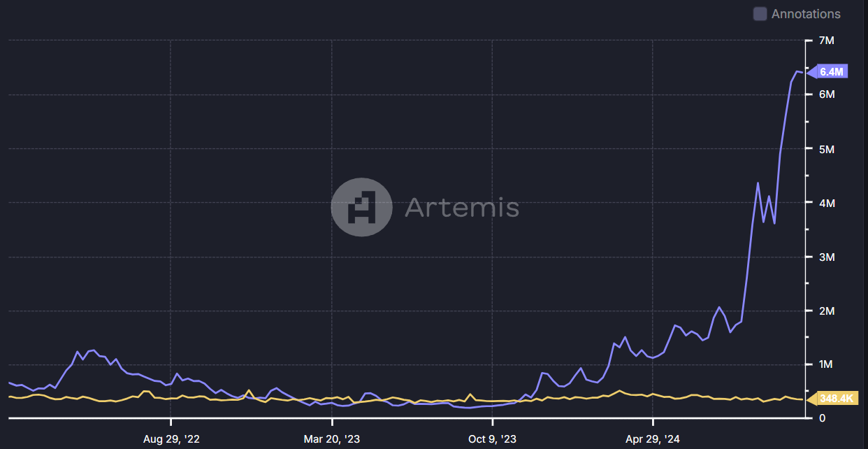This screenshot has height=449, width=868.
Task: Click the circular Artemis logo watermark
Action: pos(361,207)
